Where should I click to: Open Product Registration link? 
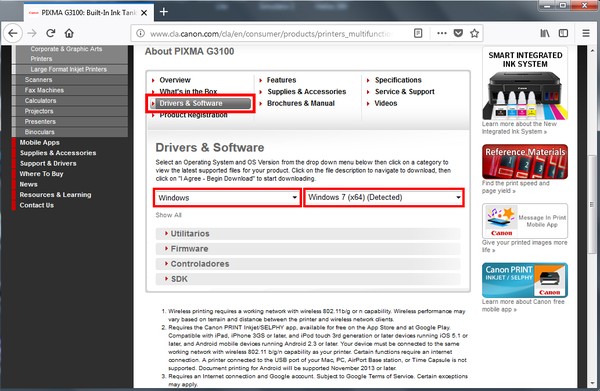[x=193, y=115]
